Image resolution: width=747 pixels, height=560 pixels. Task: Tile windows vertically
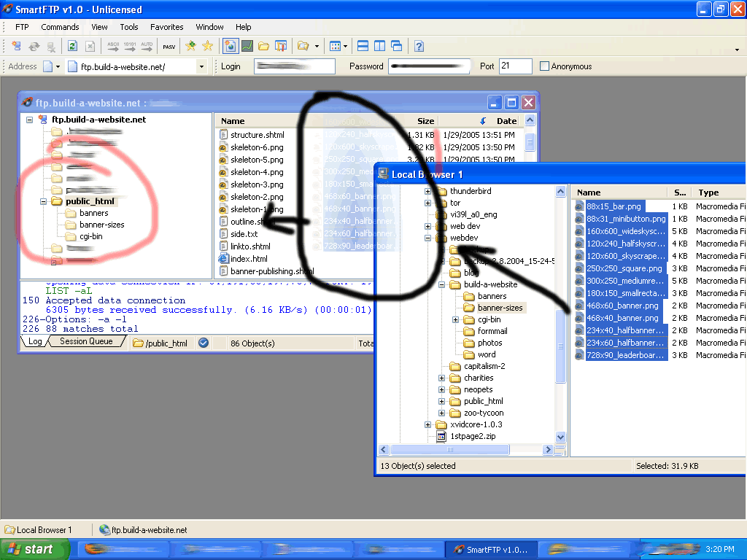click(x=379, y=46)
